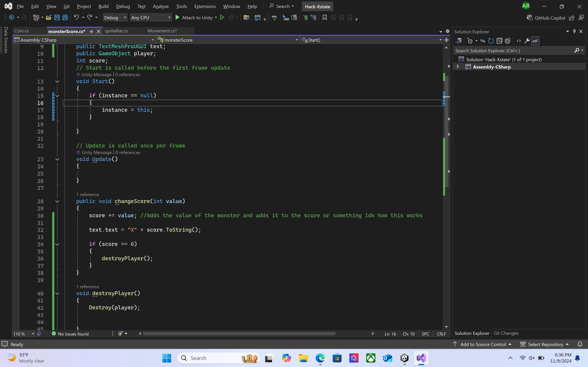Image resolution: width=588 pixels, height=367 pixels.
Task: Click the Collapse All icon in Solution Explorer
Action: pos(499,41)
